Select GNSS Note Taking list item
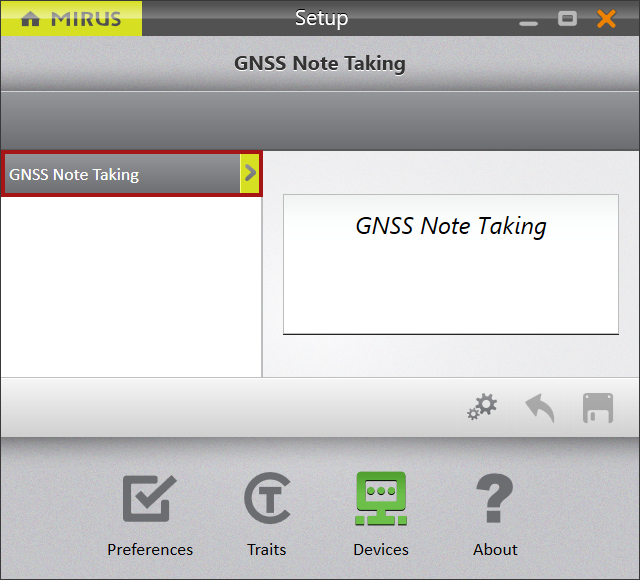This screenshot has width=640, height=580. point(131,174)
